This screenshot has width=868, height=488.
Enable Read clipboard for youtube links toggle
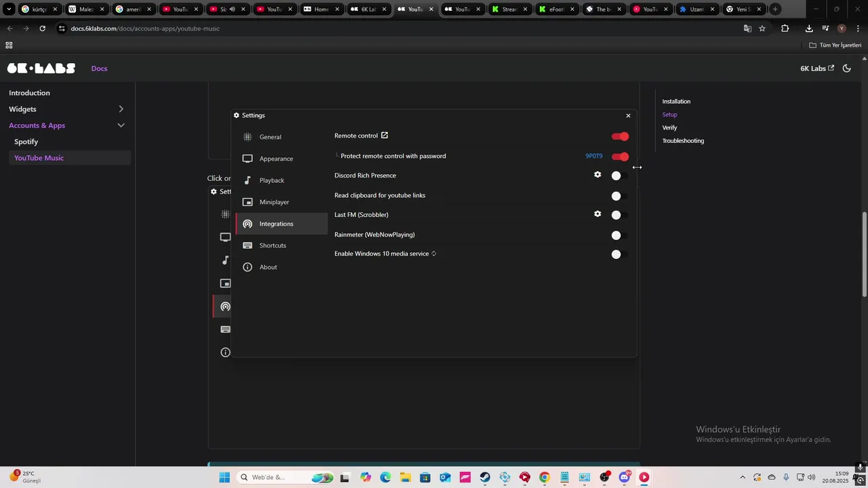(x=620, y=196)
